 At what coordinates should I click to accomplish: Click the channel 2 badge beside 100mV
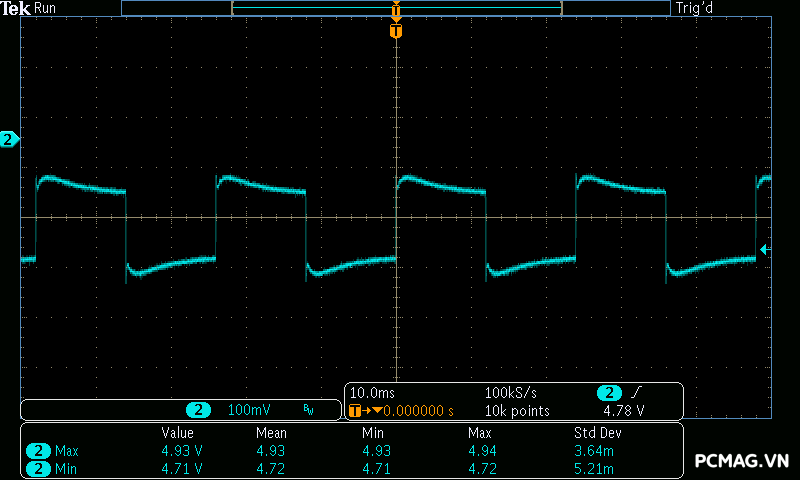(x=199, y=410)
